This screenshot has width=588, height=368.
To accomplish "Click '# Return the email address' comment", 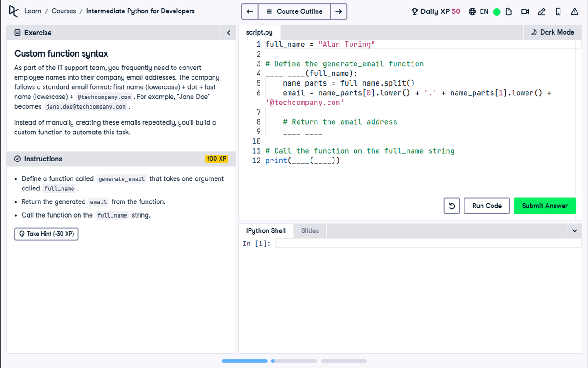I will [340, 122].
